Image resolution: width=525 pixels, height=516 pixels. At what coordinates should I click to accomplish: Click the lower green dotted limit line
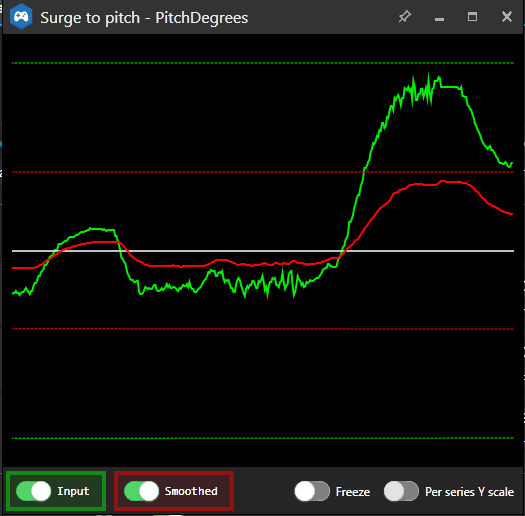(263, 438)
